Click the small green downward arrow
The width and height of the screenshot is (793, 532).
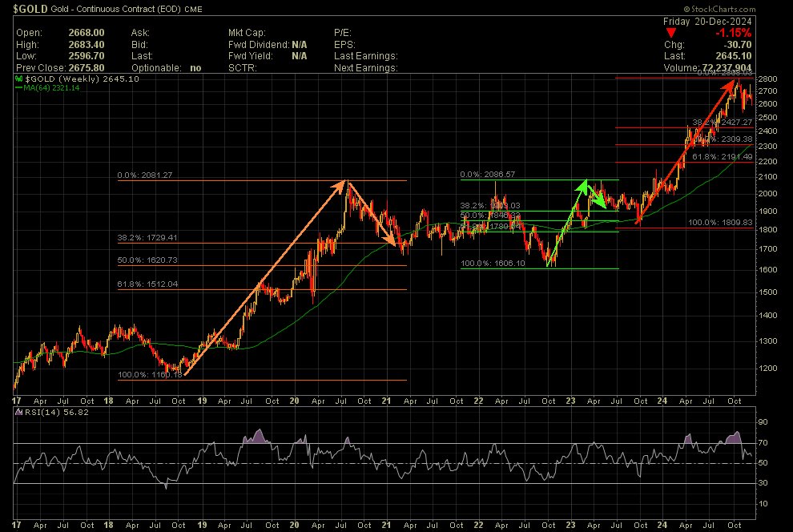pyautogui.click(x=594, y=195)
